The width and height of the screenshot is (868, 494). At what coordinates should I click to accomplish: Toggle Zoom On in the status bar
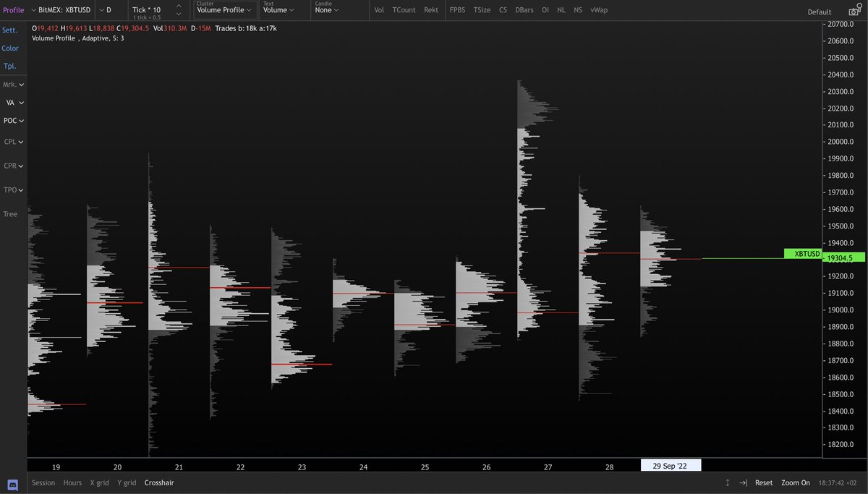[796, 482]
